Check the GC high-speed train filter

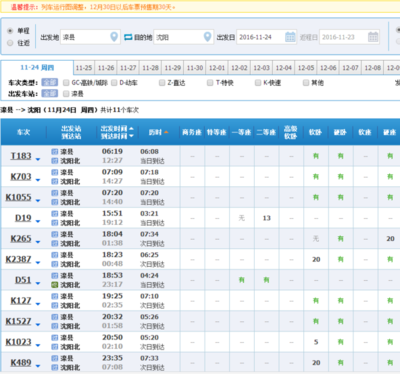[66, 83]
